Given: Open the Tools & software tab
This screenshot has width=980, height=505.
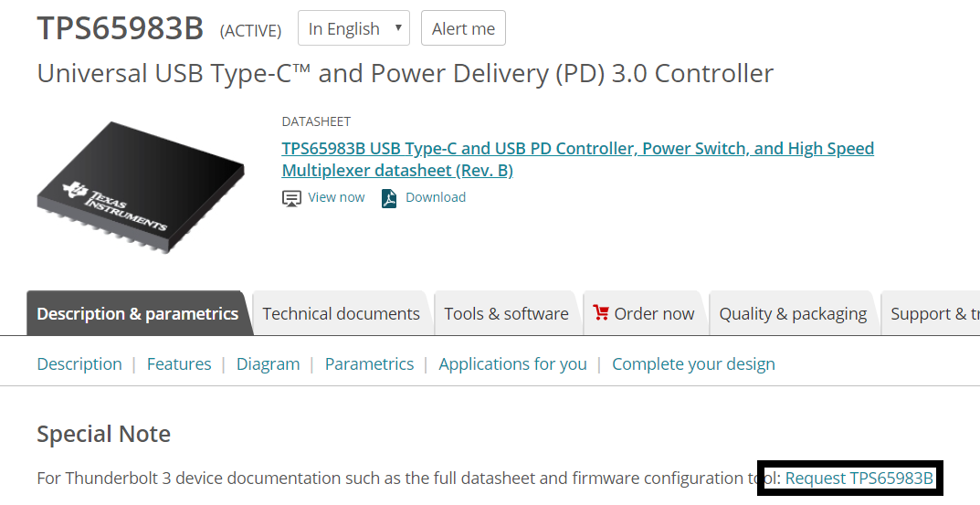Looking at the screenshot, I should coord(506,313).
